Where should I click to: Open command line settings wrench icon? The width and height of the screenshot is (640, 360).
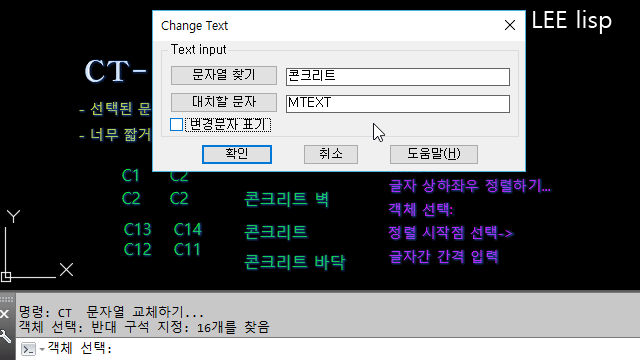coord(5,336)
